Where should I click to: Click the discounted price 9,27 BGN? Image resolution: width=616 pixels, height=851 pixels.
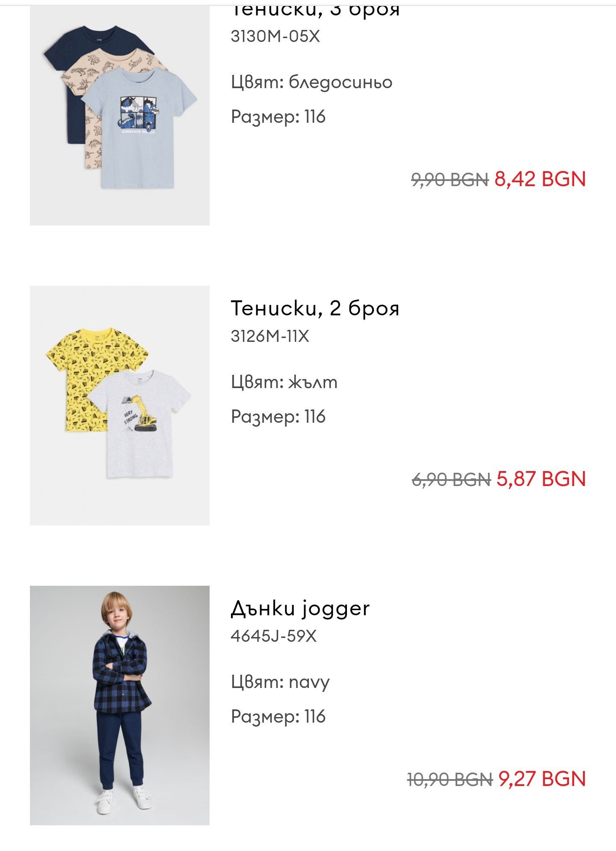[542, 779]
